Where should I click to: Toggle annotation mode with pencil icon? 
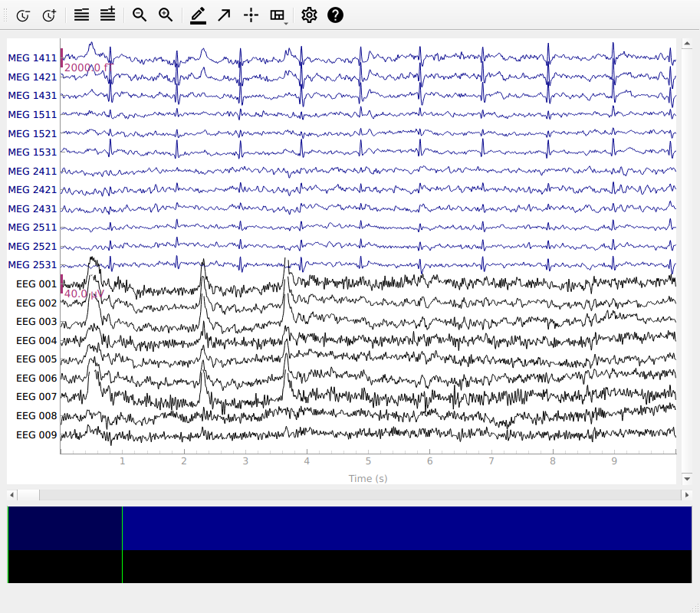(198, 15)
